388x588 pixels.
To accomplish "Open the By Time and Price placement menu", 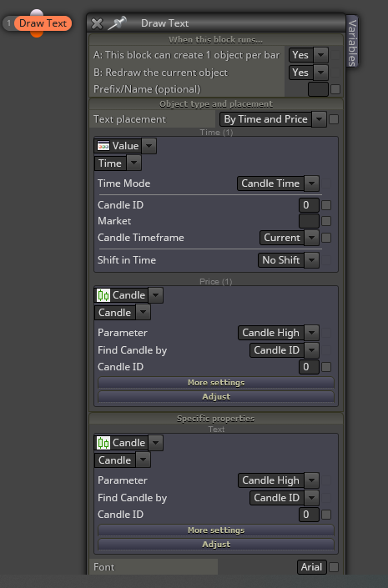I will [273, 119].
